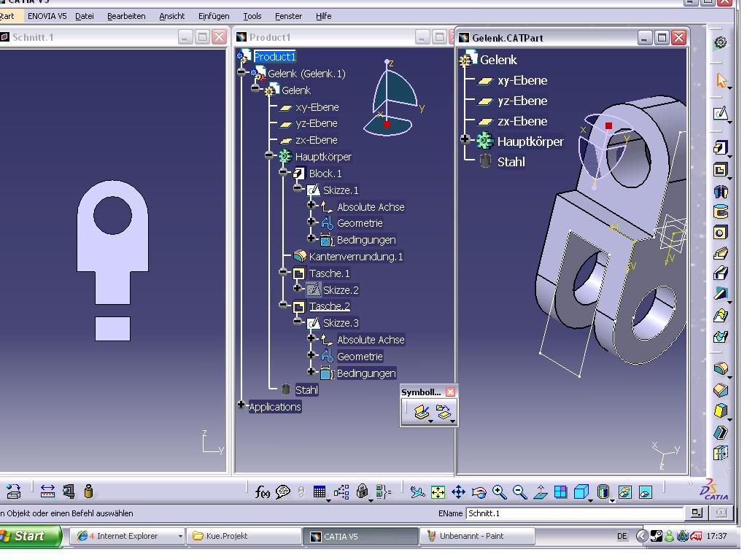
Task: Open the Ansicht menu
Action: click(172, 16)
